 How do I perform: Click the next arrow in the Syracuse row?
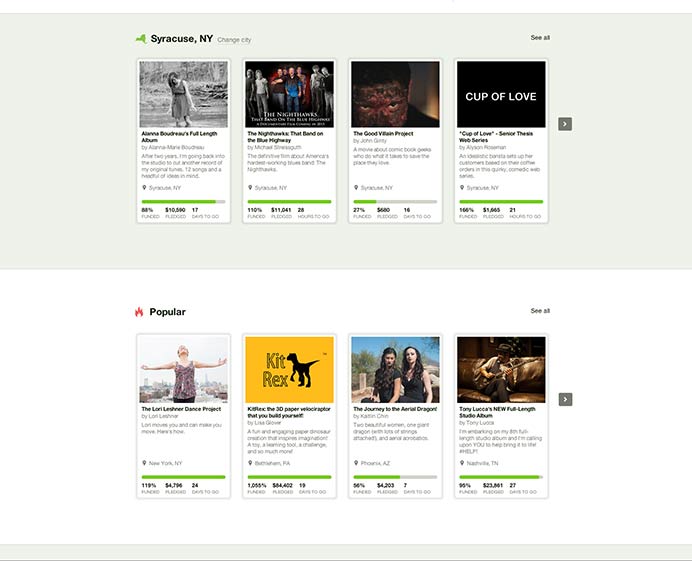[x=565, y=124]
